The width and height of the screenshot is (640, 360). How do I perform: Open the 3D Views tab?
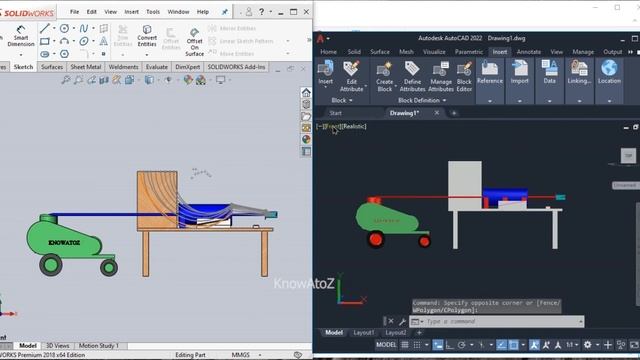58,346
